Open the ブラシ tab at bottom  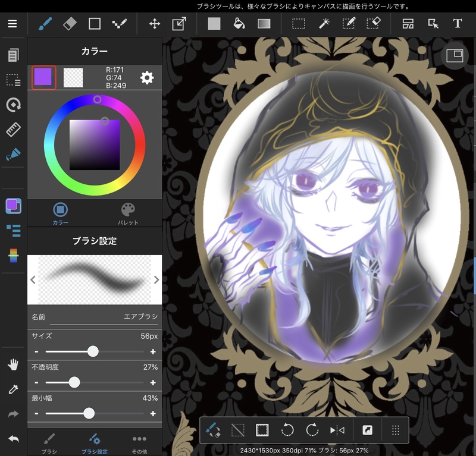[x=49, y=444]
